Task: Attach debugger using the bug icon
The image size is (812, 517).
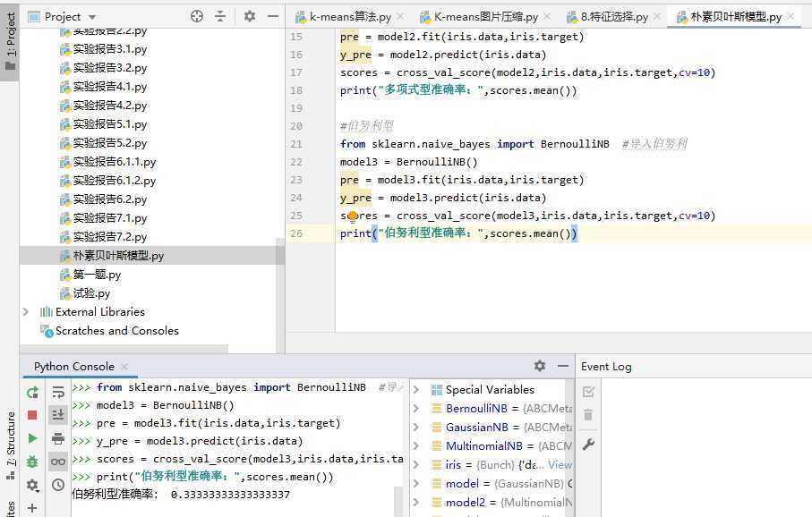Action: [32, 462]
